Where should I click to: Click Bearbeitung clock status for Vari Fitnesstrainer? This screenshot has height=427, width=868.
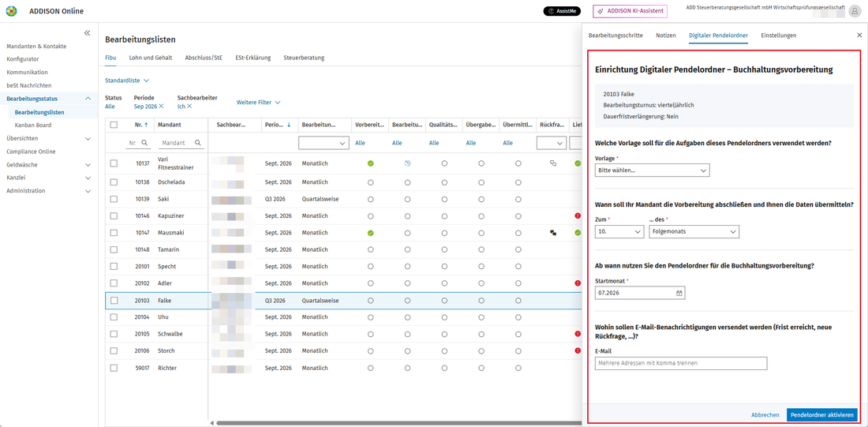point(407,163)
